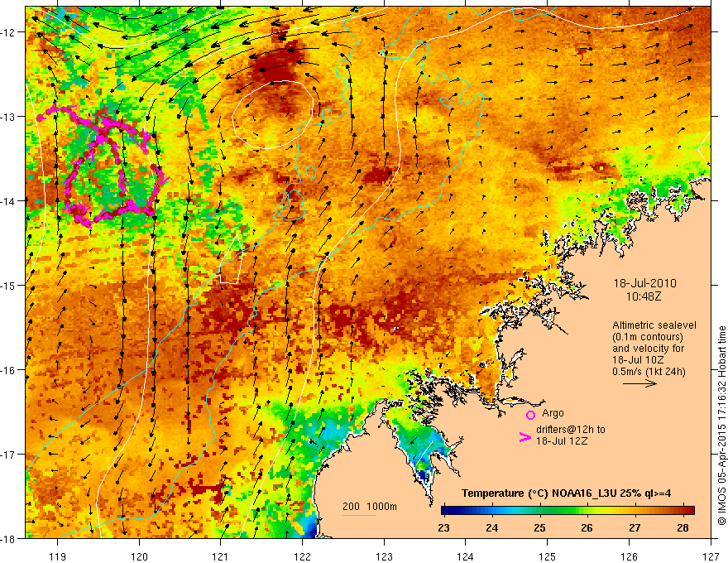Click the 'drifters@12h to' legend text
The height and width of the screenshot is (563, 728).
coord(571,430)
